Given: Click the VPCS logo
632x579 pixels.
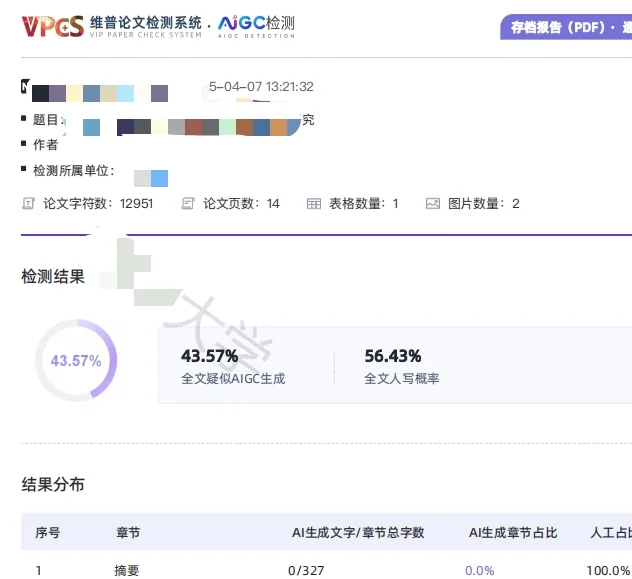Looking at the screenshot, I should pyautogui.click(x=53, y=27).
